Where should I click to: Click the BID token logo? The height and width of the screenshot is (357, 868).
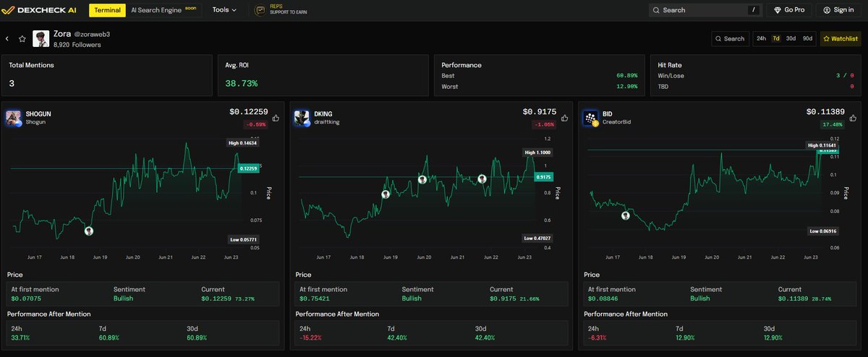point(591,118)
